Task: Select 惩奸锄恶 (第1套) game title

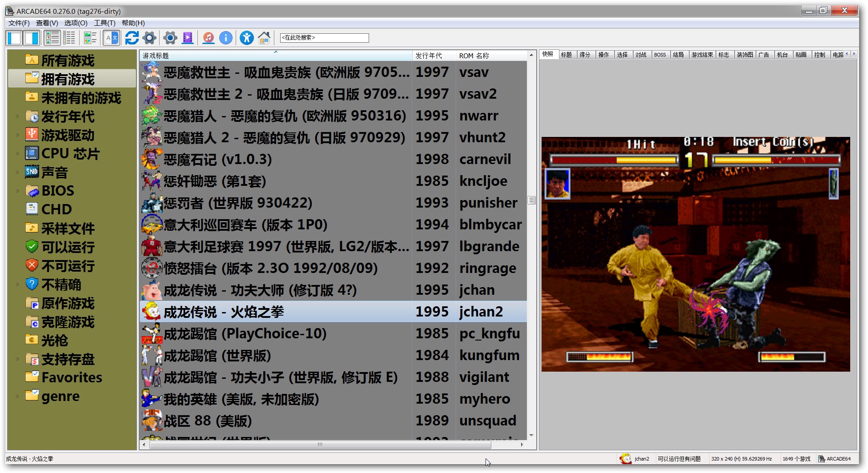Action: [x=215, y=181]
